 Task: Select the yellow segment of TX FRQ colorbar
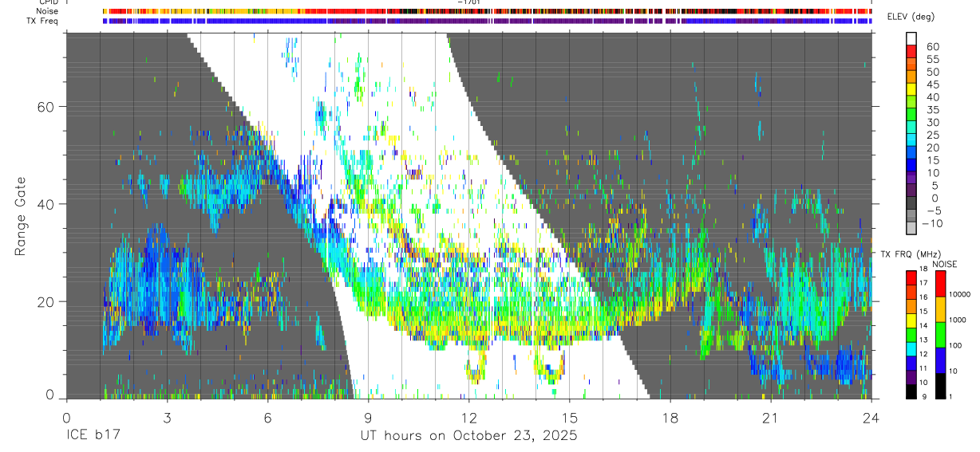click(x=911, y=320)
